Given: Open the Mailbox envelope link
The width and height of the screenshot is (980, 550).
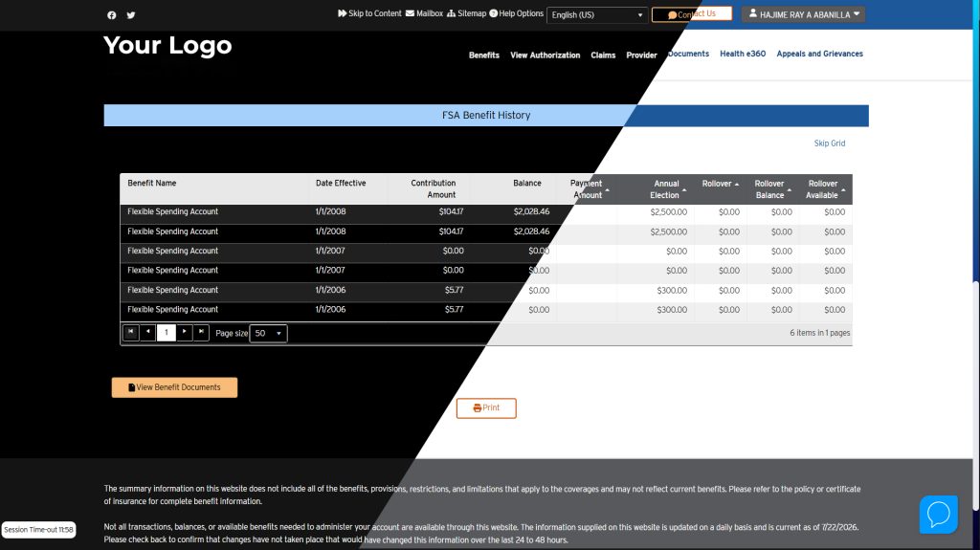Looking at the screenshot, I should [424, 13].
